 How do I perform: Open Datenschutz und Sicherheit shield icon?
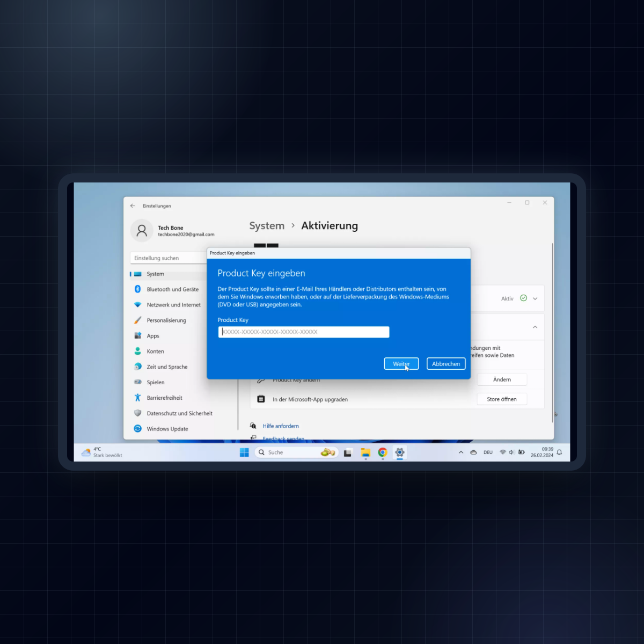[x=138, y=413]
